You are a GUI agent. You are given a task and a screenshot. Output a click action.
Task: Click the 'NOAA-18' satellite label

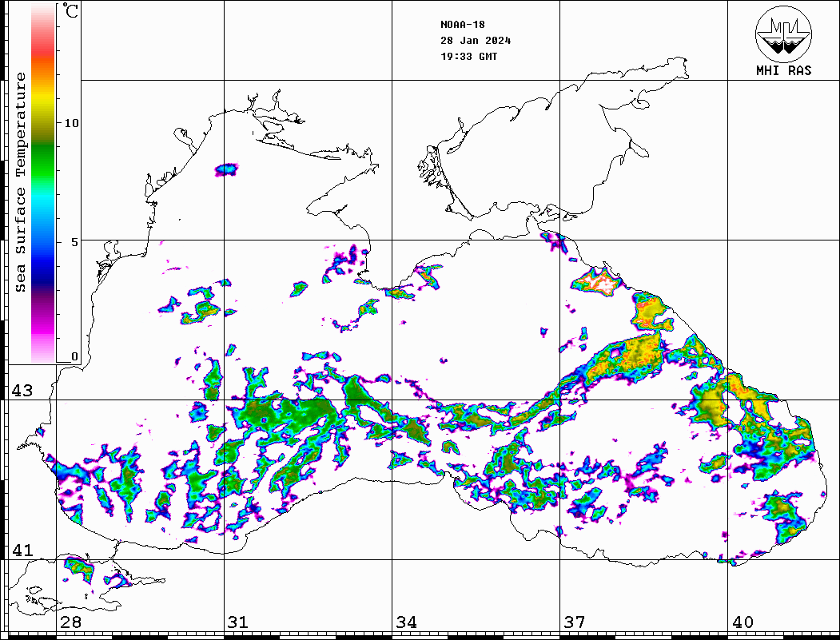(x=462, y=25)
